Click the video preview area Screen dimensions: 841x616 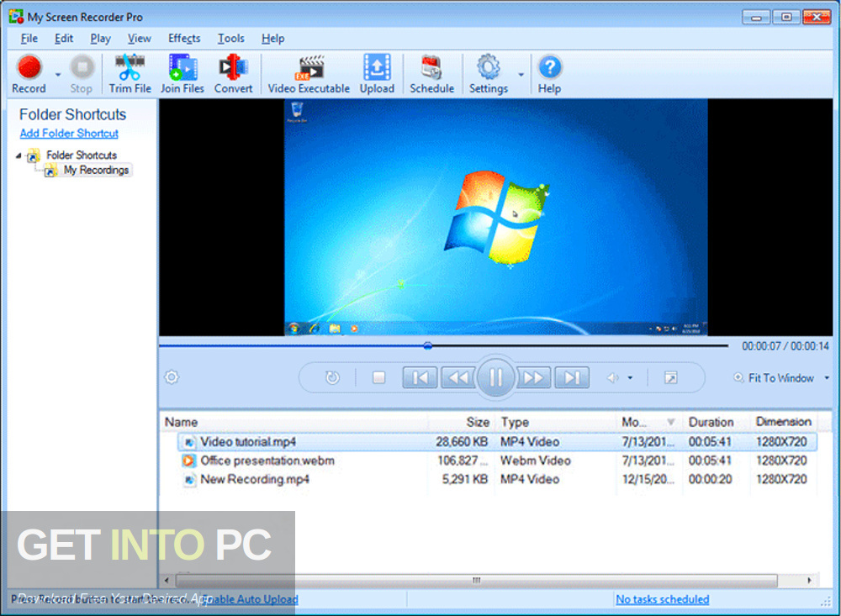pos(495,217)
